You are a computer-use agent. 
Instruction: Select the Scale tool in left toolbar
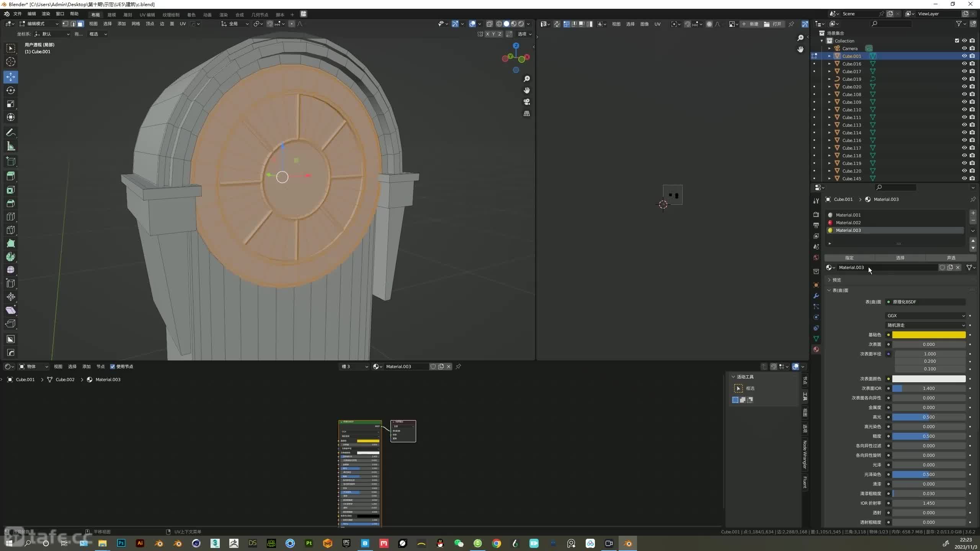point(11,104)
